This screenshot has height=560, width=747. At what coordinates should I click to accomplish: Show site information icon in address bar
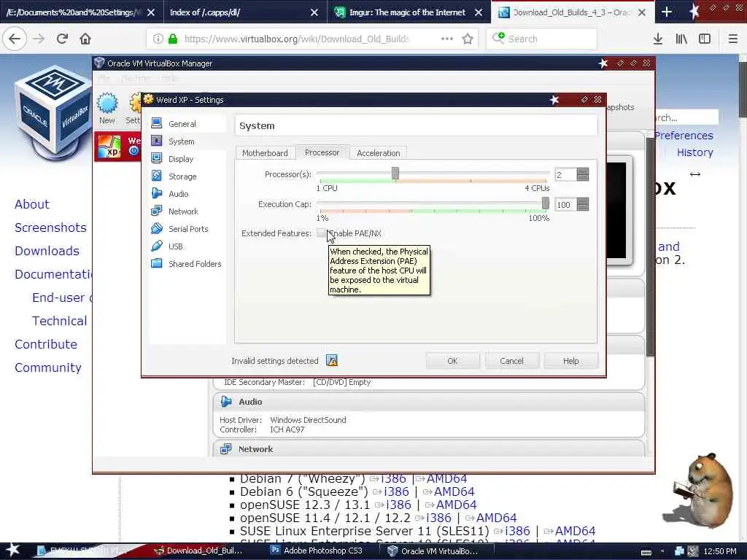[x=158, y=39]
